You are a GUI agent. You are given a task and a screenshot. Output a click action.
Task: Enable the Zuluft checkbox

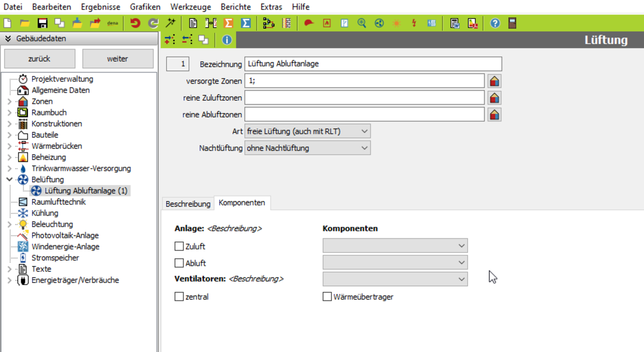click(179, 247)
